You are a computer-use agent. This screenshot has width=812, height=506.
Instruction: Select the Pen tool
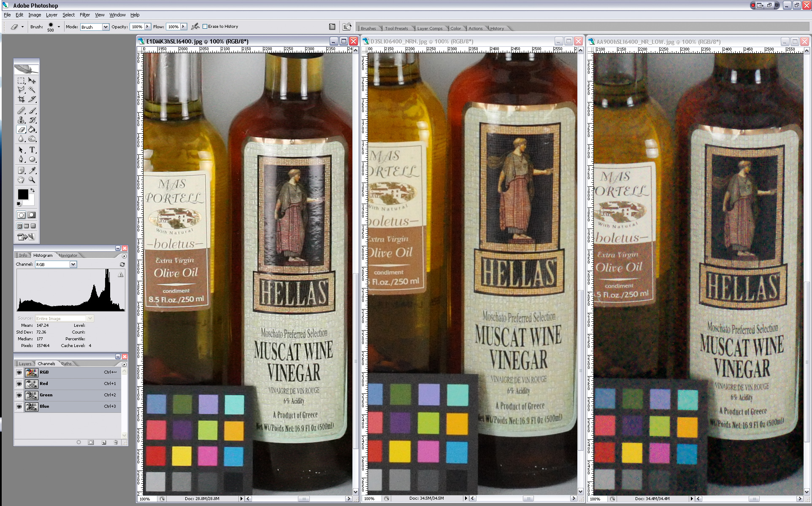tap(21, 159)
